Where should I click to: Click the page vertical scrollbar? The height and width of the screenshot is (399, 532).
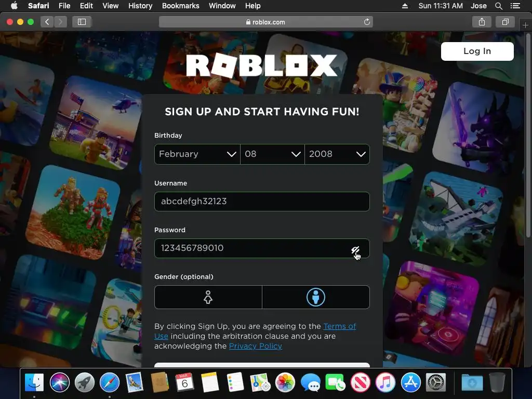[528, 136]
